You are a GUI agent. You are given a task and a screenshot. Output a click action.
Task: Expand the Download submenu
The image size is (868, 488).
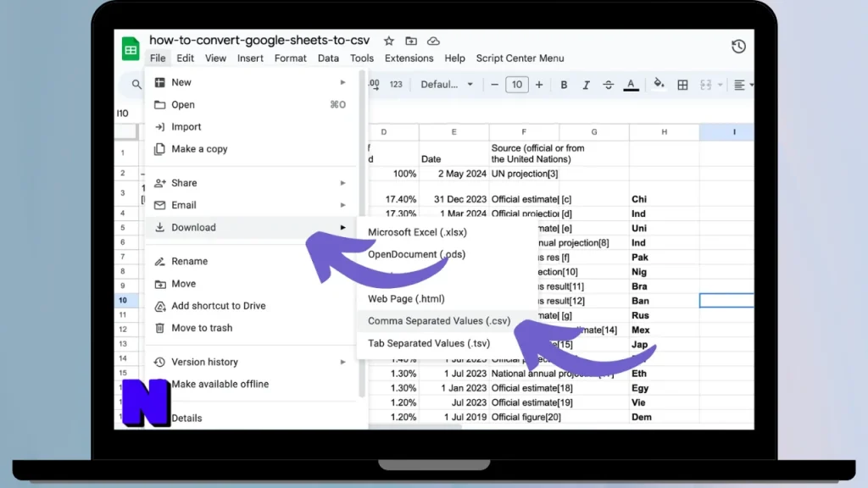point(251,227)
